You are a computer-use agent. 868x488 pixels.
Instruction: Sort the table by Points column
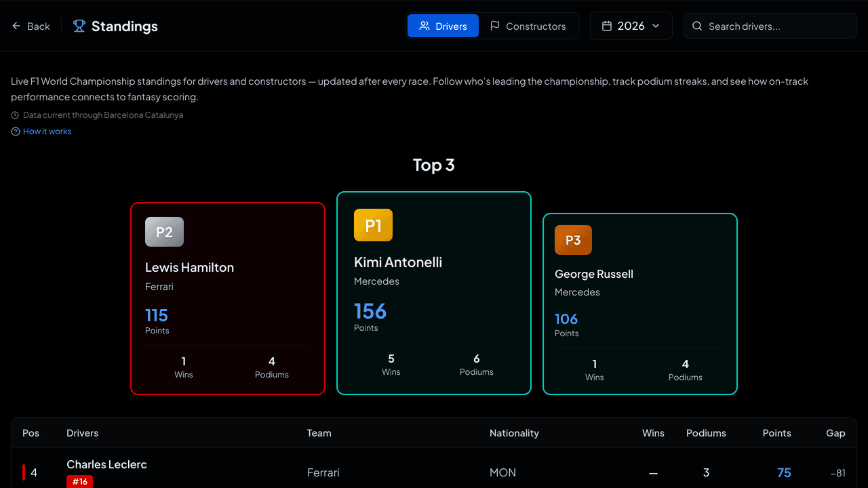tap(776, 433)
